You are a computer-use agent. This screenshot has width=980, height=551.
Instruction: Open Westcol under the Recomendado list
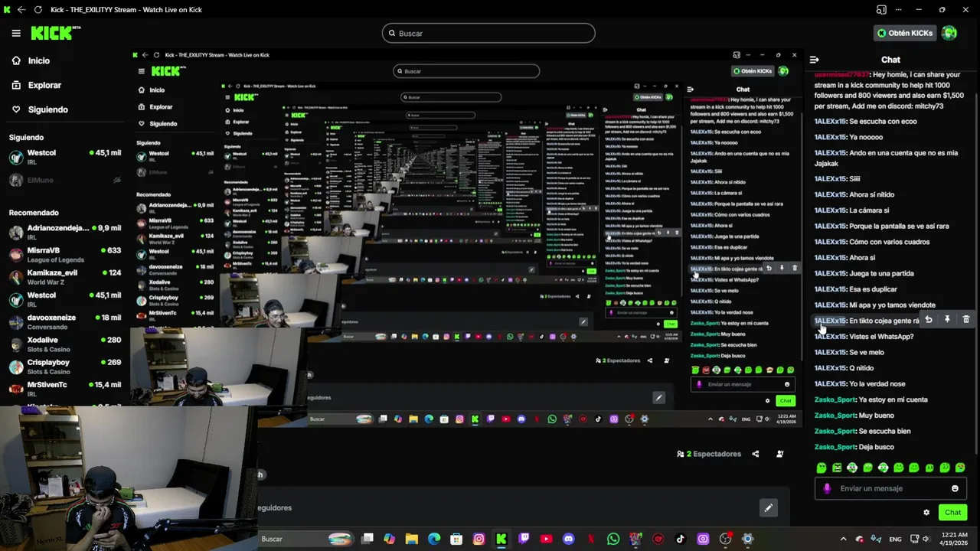coord(65,298)
